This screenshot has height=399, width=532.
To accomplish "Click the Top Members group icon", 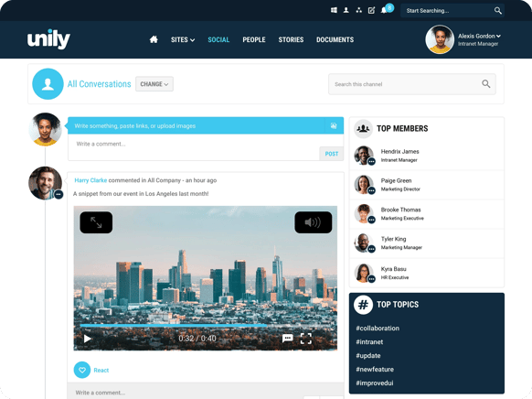I will (363, 129).
